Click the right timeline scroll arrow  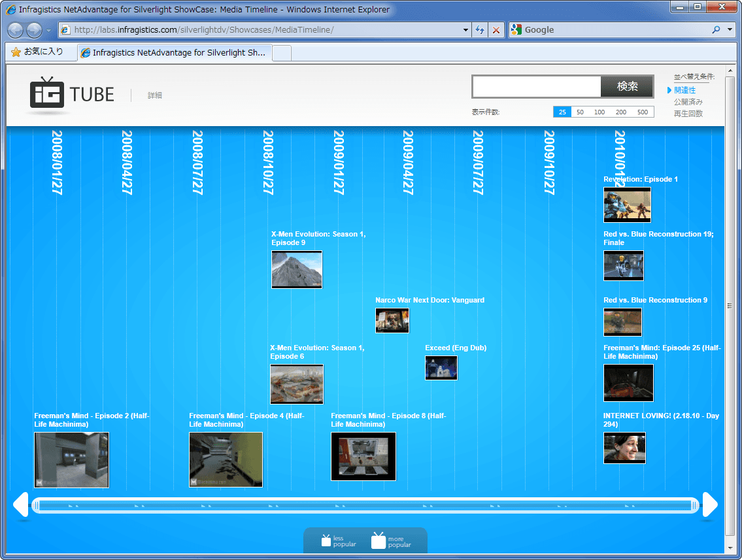[x=710, y=504]
